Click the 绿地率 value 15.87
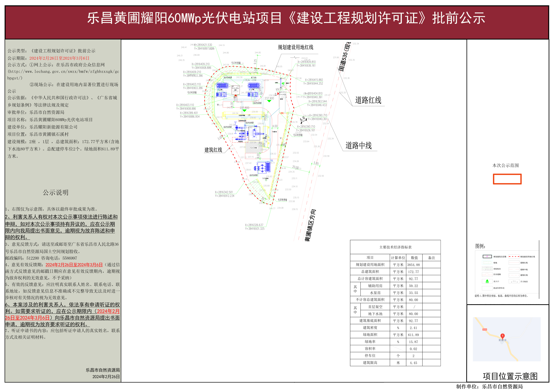Viewport: 554px width, 392px height. 414,342
